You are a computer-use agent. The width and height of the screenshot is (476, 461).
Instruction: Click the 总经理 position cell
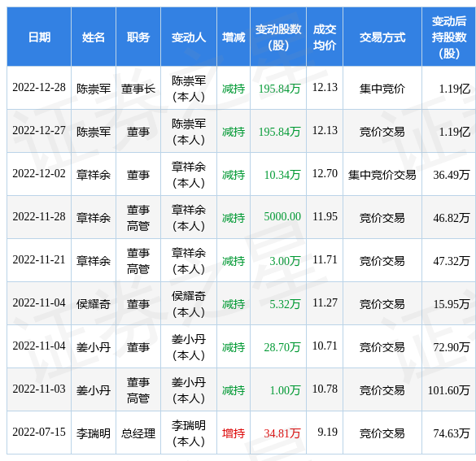tap(138, 433)
